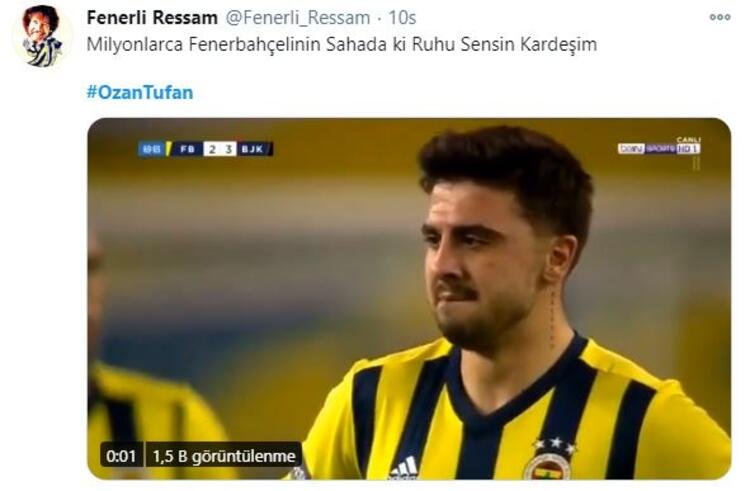
Task: Open the @Fenerli_Ressam handle link
Action: (297, 18)
